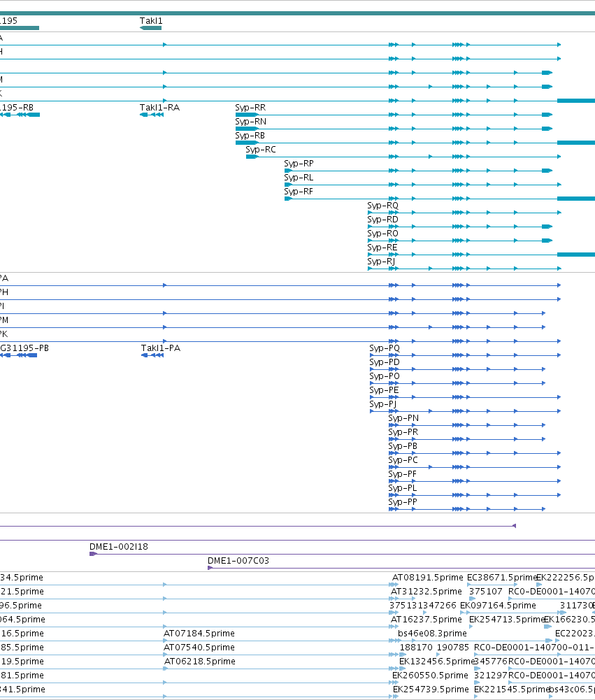Click the AT06218.5prime EST label
Image resolution: width=595 pixels, height=700 pixels.
point(199,661)
